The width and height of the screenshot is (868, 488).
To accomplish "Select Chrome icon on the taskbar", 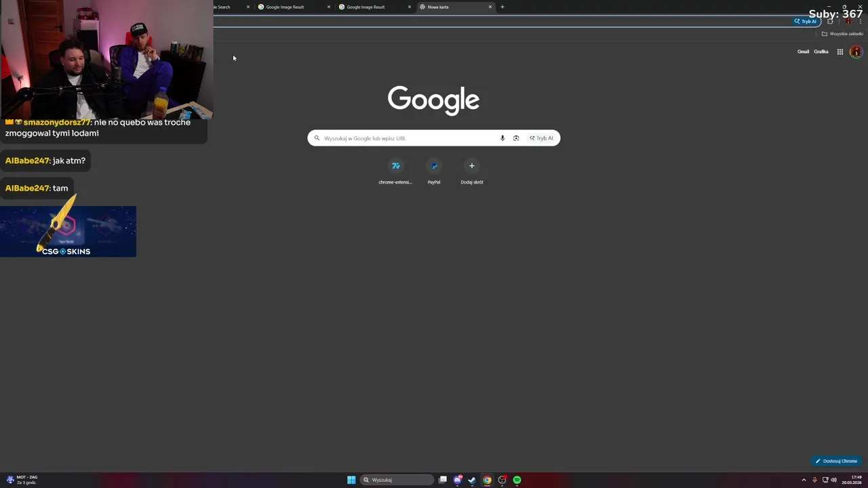I will (x=487, y=480).
